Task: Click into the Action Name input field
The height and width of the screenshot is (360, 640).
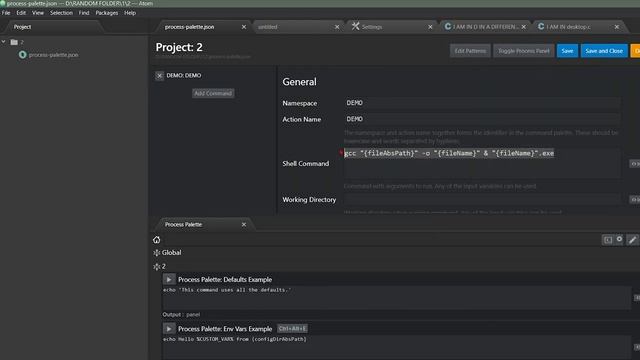Action: click(x=482, y=119)
